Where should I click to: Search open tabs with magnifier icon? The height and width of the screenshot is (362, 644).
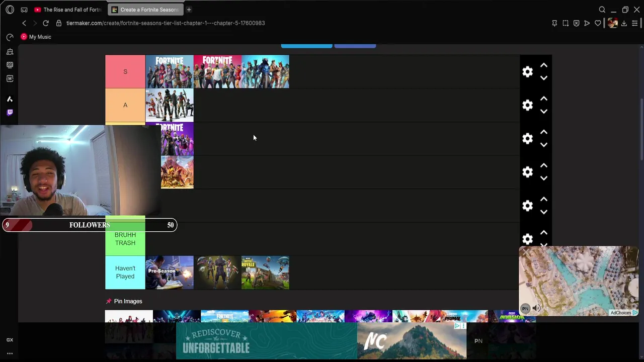point(602,10)
